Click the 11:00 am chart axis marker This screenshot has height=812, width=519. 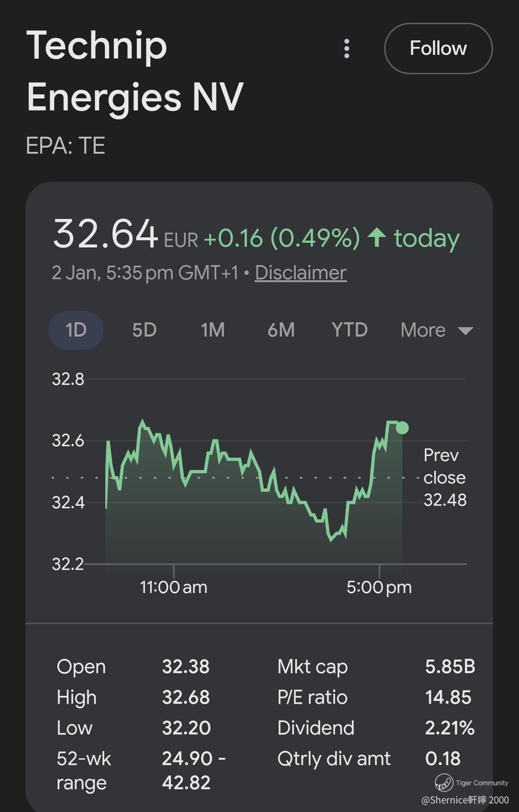click(173, 587)
